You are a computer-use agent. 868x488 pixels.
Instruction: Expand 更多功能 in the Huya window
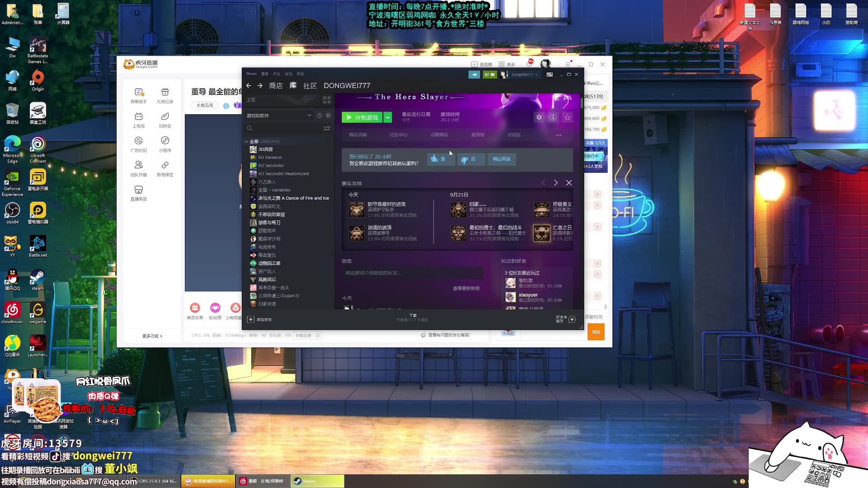(x=152, y=336)
